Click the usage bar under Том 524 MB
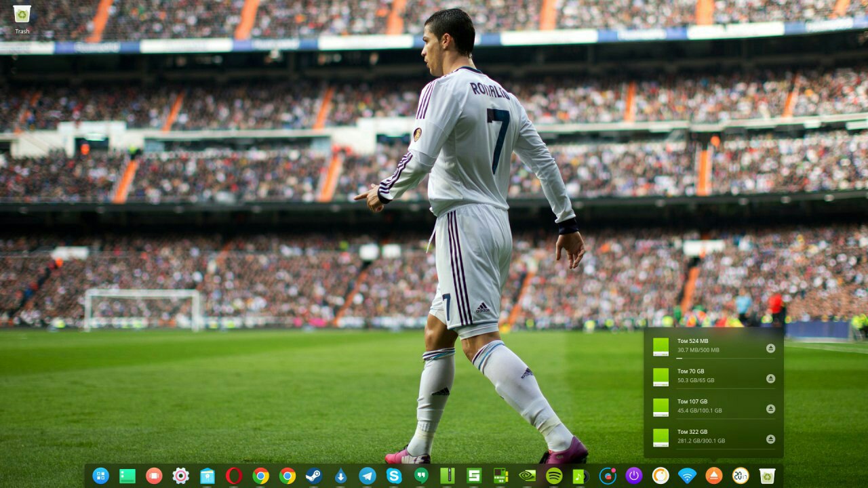The height and width of the screenshot is (488, 868). (726, 358)
